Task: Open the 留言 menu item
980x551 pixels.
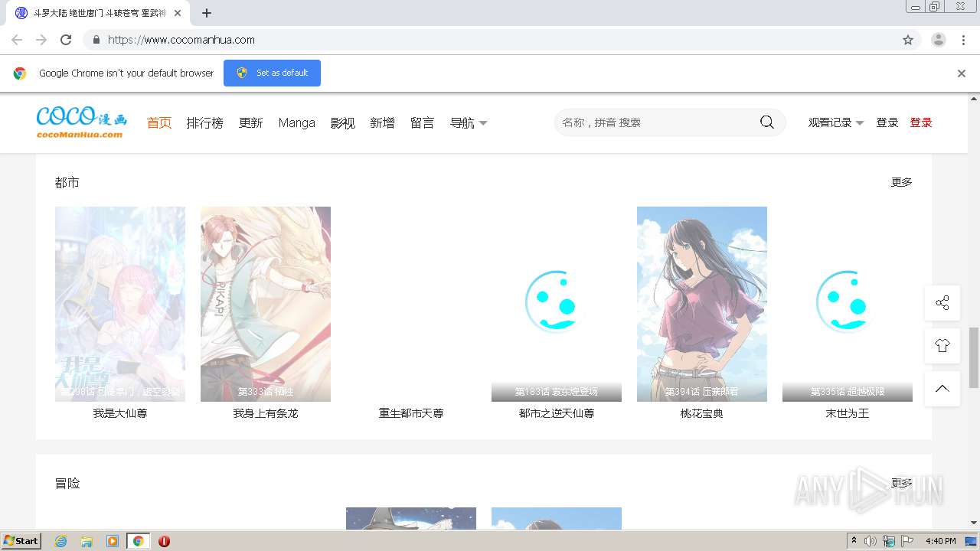Action: click(x=422, y=122)
